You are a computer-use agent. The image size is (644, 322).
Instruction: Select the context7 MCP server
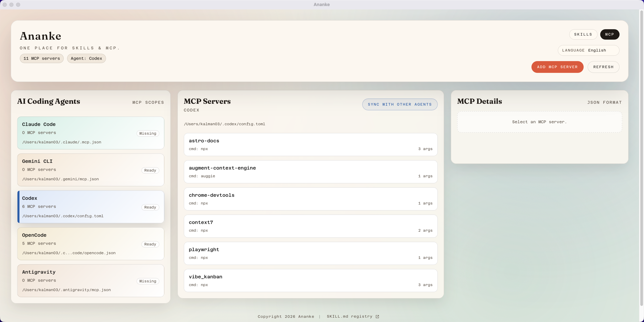pyautogui.click(x=310, y=226)
